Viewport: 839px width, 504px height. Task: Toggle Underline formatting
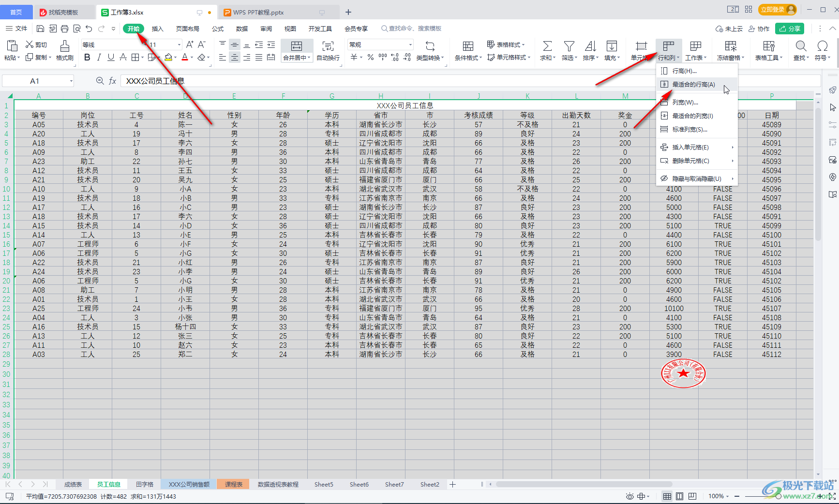pos(111,58)
